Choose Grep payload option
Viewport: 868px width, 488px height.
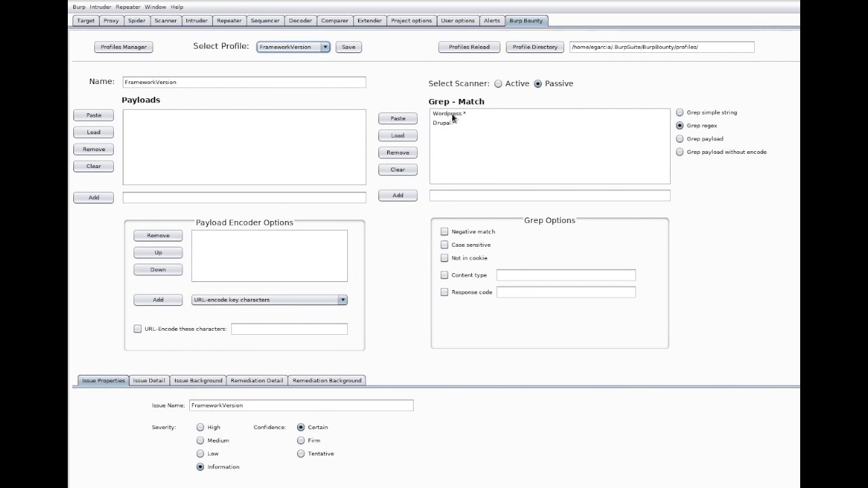(679, 139)
